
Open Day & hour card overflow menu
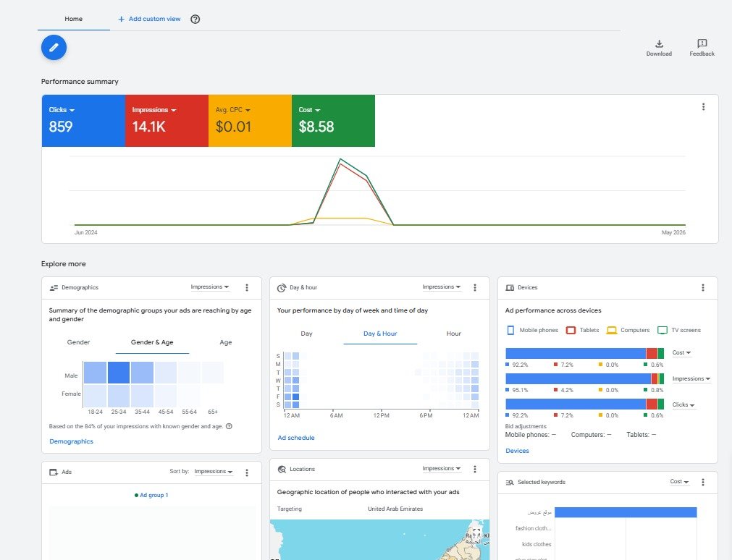click(475, 287)
